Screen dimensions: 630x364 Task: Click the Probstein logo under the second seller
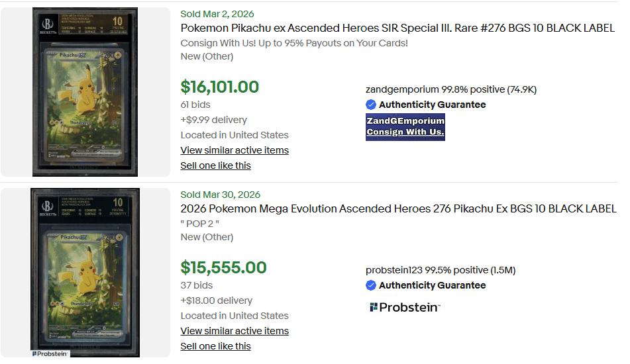tap(404, 307)
